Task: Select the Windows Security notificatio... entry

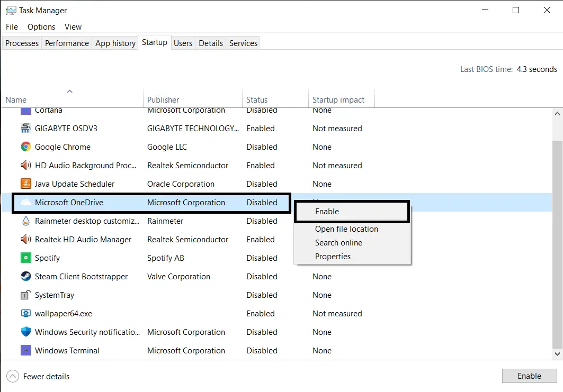Action: tap(87, 332)
